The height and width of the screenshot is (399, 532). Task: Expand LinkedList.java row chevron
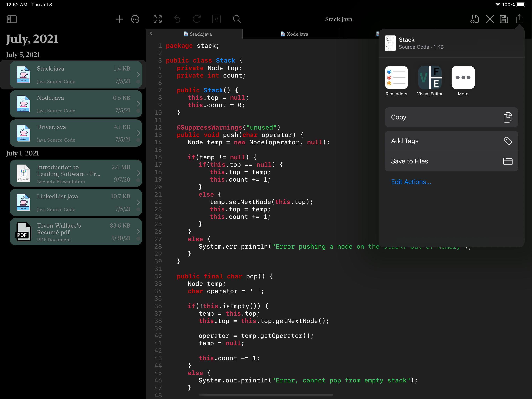tap(138, 202)
